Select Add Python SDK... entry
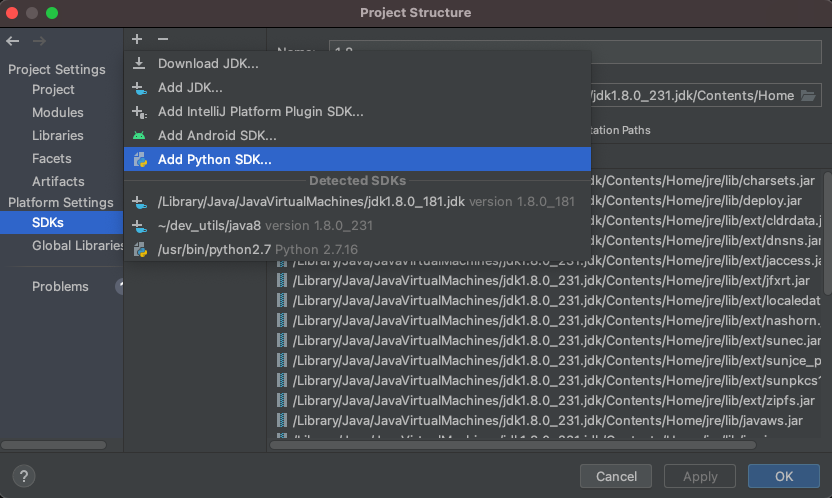This screenshot has height=498, width=832. pos(357,160)
